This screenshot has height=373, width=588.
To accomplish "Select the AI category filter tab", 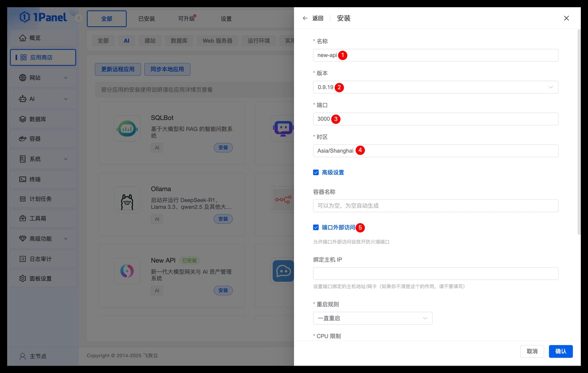I will tap(126, 40).
